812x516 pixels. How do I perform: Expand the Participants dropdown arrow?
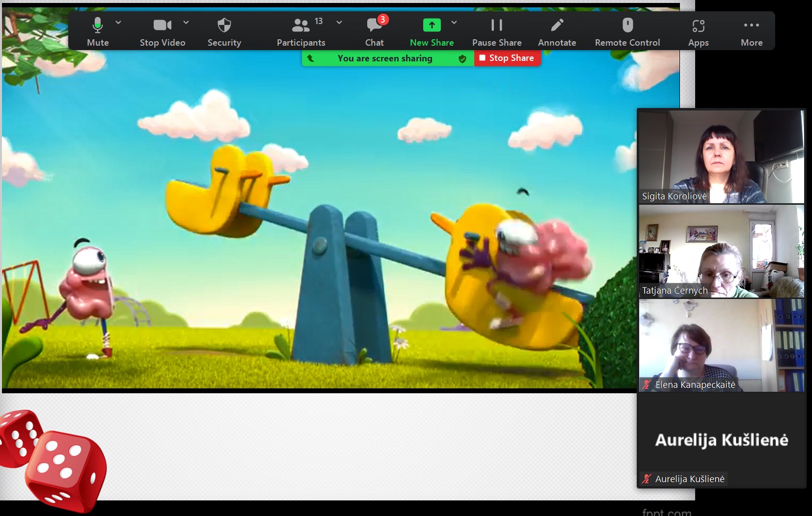click(339, 23)
